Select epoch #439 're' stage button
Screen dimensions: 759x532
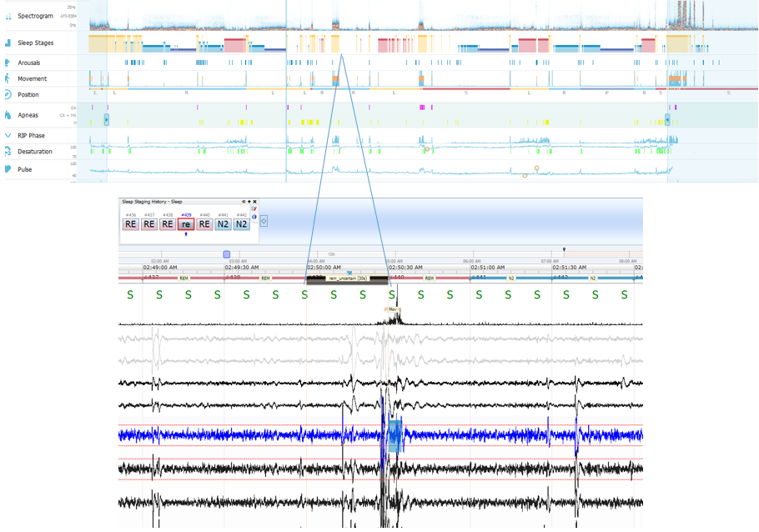pos(186,224)
